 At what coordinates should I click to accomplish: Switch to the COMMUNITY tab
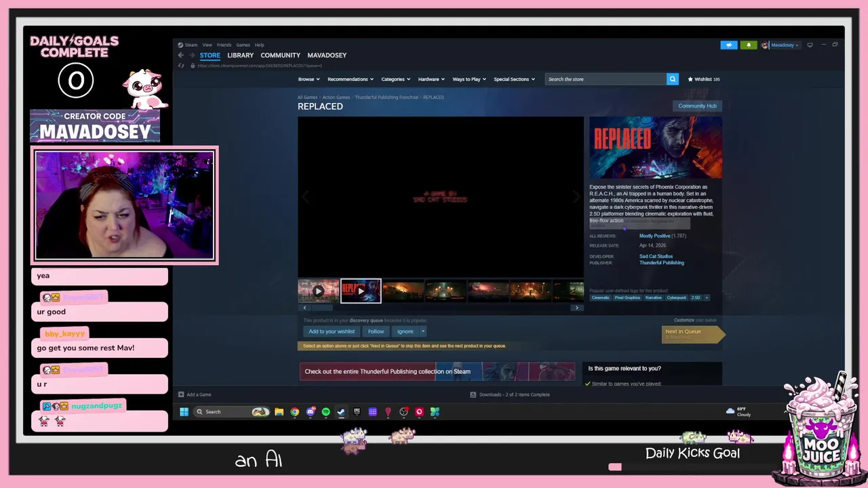point(280,55)
